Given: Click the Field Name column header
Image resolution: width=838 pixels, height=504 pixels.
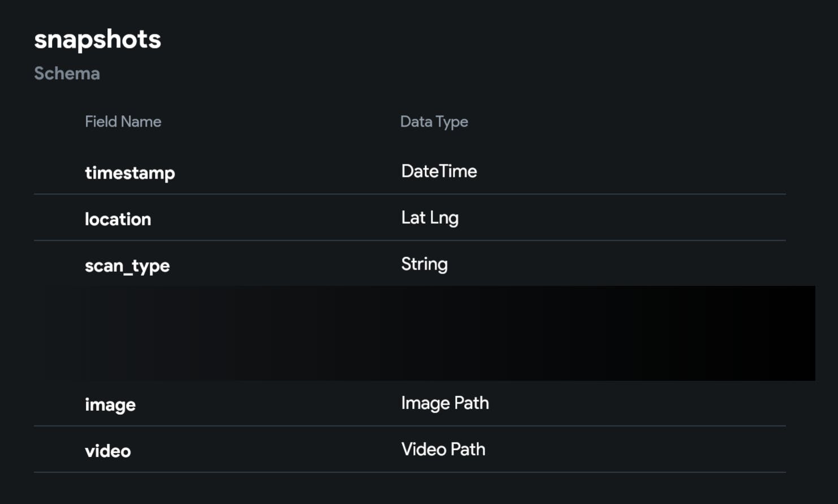Looking at the screenshot, I should 123,121.
